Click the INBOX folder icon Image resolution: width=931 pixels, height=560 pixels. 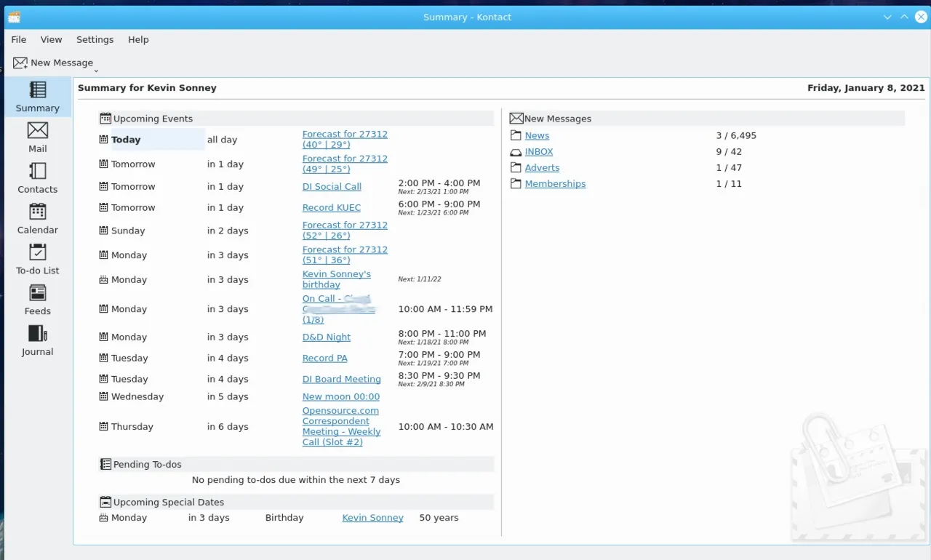(516, 151)
